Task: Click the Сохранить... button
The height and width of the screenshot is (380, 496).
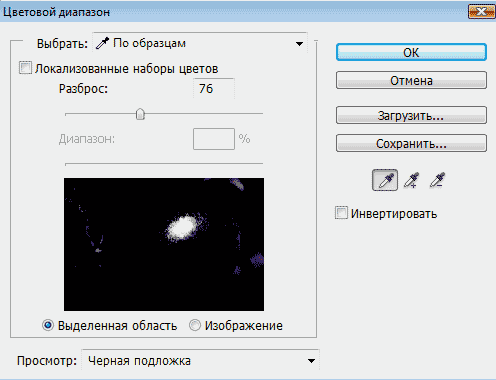Action: tap(411, 143)
